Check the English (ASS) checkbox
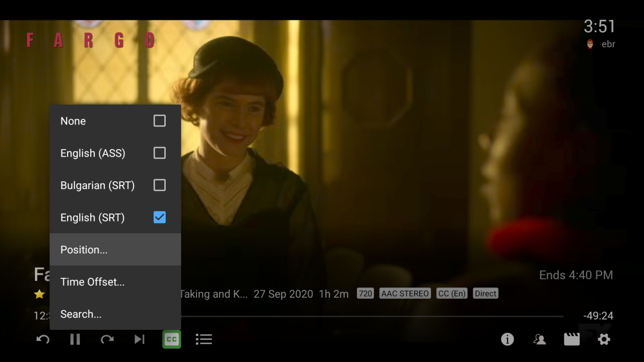The image size is (644, 362). click(159, 153)
